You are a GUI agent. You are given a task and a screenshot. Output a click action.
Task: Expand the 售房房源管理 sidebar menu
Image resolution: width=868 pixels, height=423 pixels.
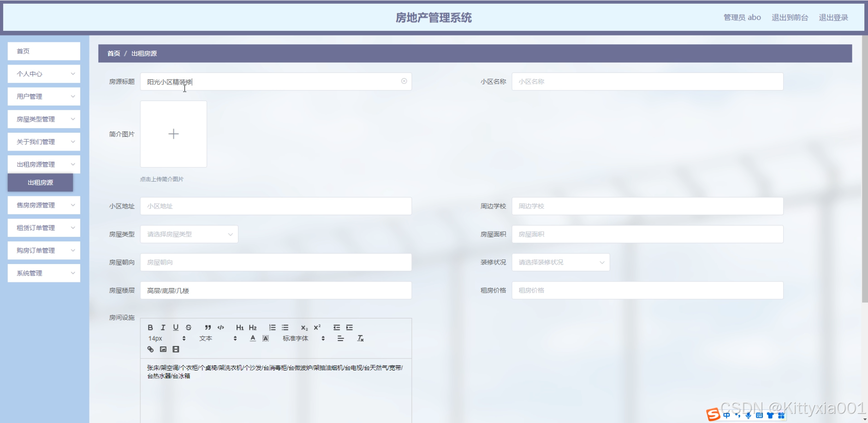pos(44,205)
